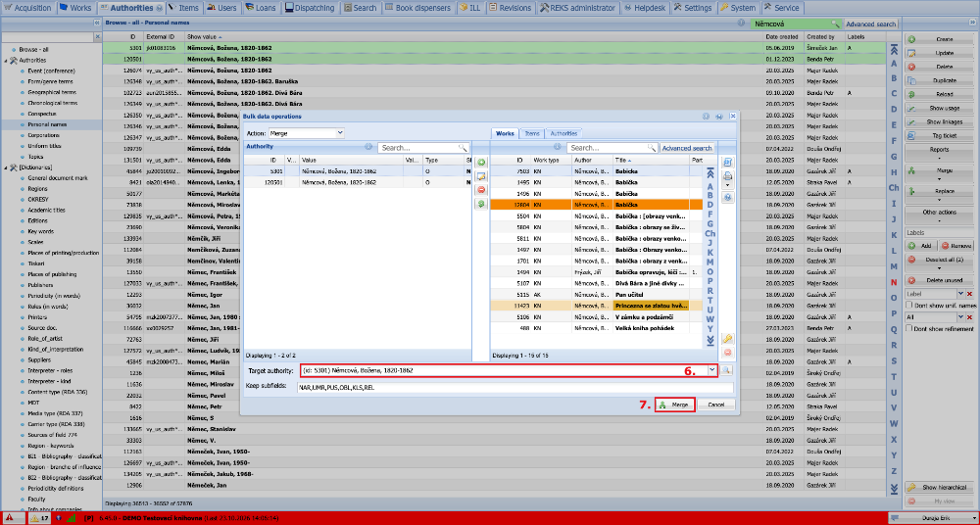
Task: Click the Delete unused button
Action: (940, 280)
